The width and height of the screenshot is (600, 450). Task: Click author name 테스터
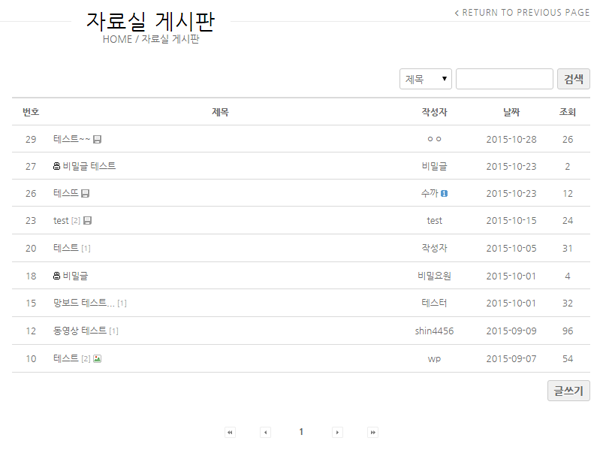pos(434,303)
